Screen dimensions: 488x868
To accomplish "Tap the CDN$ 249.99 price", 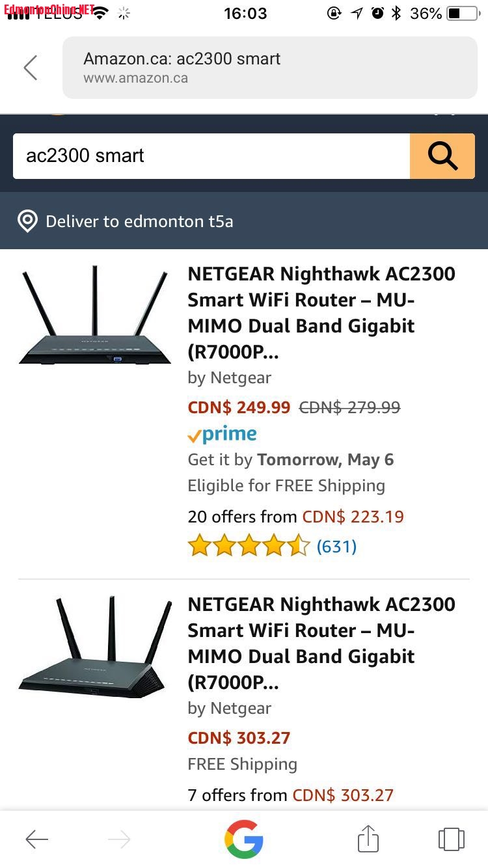I will [x=239, y=407].
